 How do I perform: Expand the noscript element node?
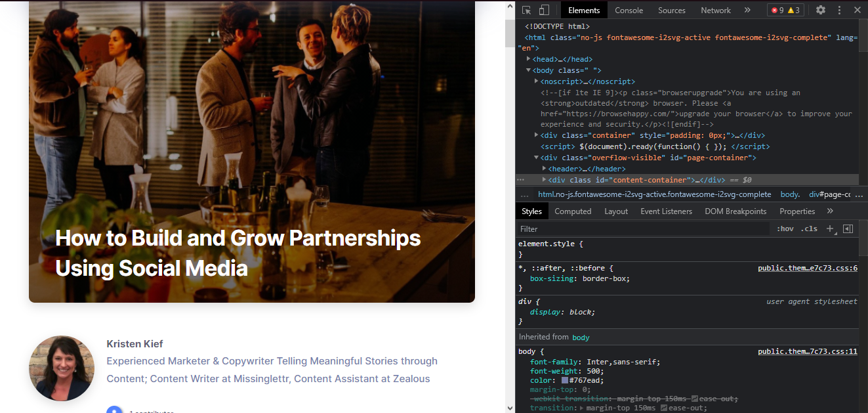[x=537, y=81]
